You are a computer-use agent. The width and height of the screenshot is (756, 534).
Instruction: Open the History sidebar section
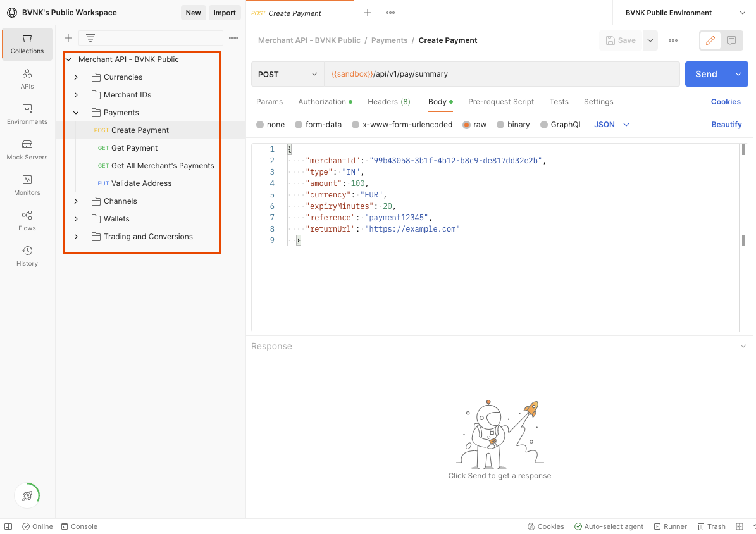tap(27, 256)
